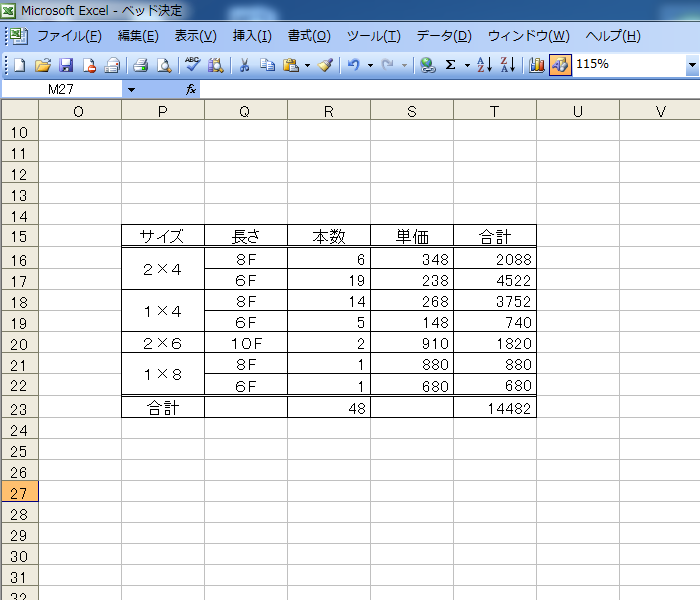Open the 挿入(I) menu
This screenshot has height=600, width=700.
[252, 36]
